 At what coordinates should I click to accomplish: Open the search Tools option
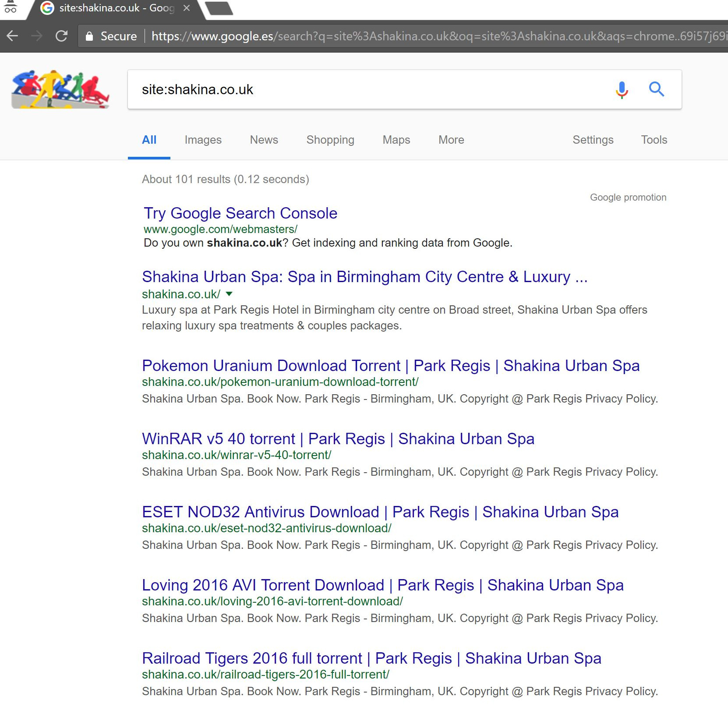654,140
